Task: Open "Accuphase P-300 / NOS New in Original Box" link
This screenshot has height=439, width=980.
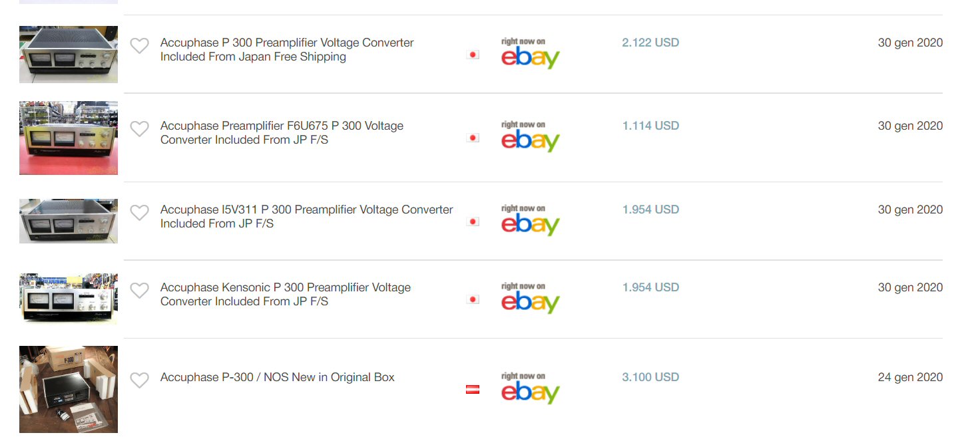Action: 277,377
